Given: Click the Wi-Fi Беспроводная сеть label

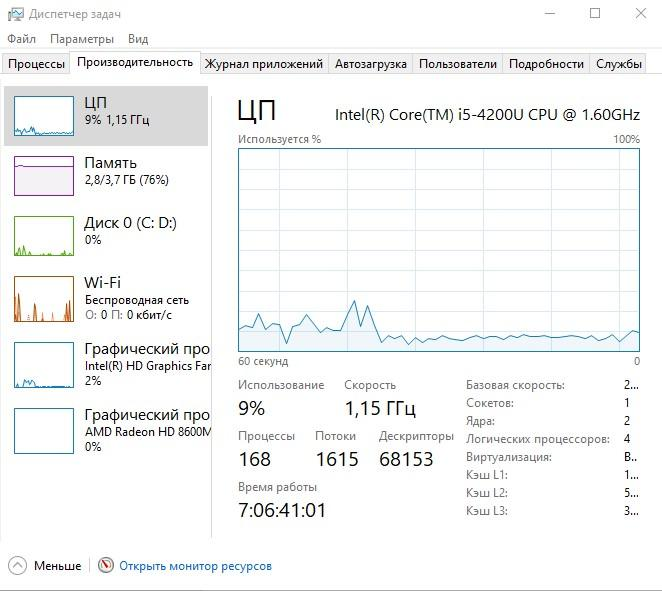Looking at the screenshot, I should click(137, 300).
